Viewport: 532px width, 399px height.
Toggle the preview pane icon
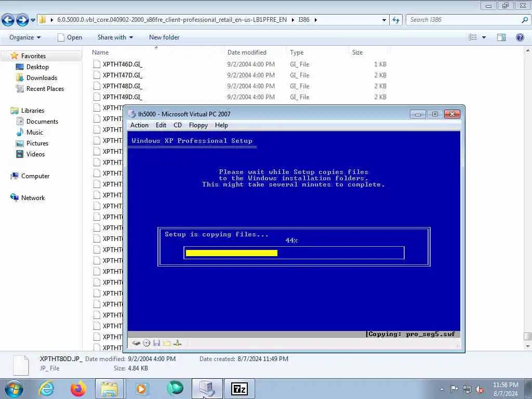pyautogui.click(x=501, y=37)
